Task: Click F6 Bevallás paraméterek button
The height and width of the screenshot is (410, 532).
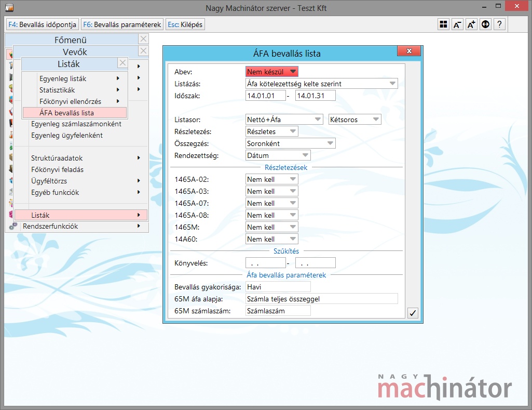Action: click(x=122, y=24)
